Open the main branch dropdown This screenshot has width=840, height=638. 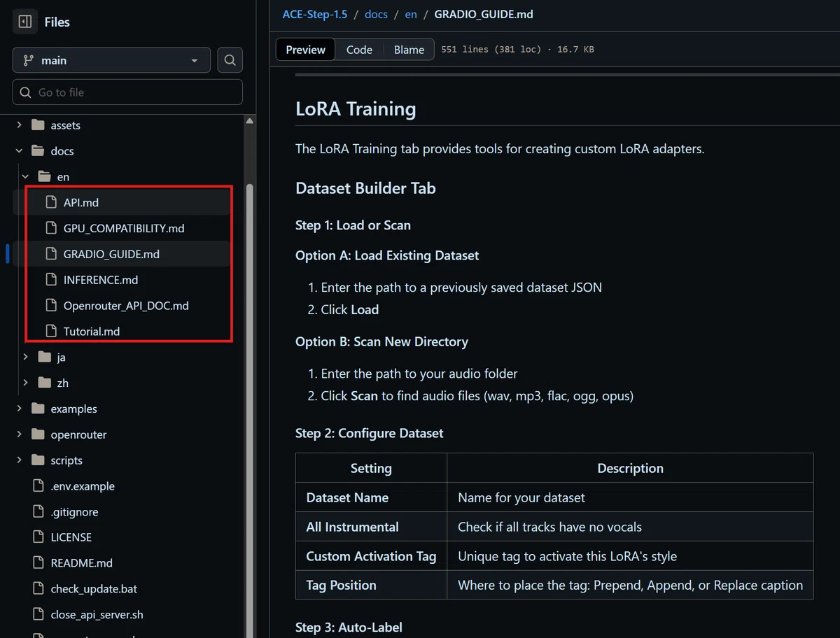[111, 60]
